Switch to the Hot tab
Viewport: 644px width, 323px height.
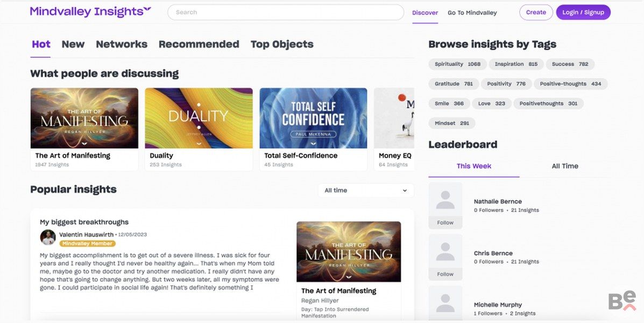pos(41,44)
